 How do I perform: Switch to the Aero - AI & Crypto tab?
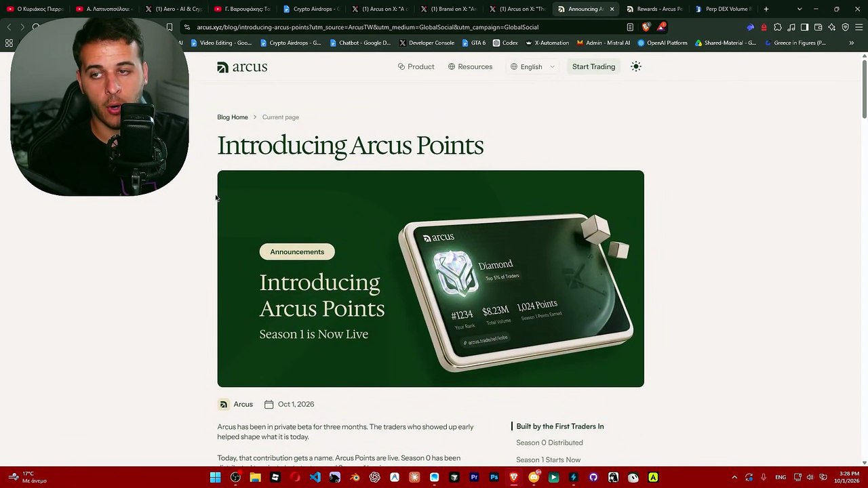(173, 9)
